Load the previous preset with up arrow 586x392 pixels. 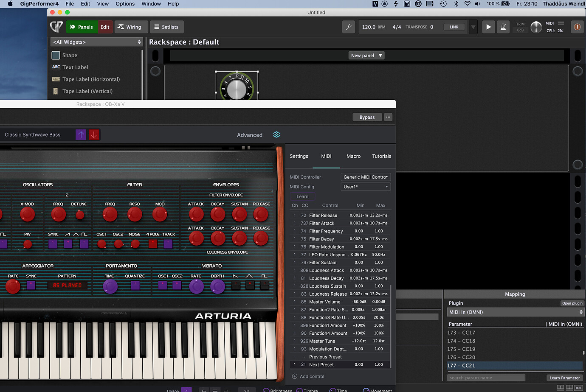[x=81, y=134]
